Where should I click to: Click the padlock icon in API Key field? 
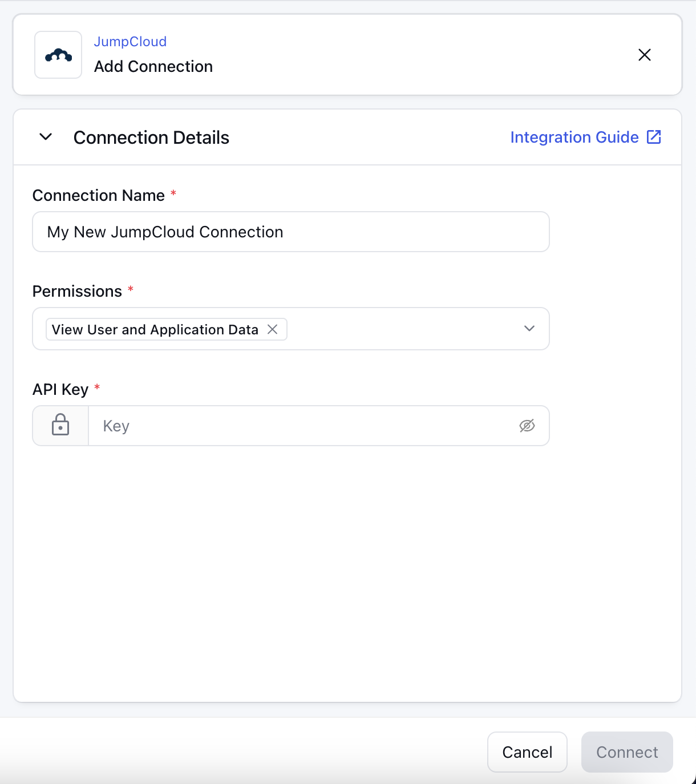[x=60, y=426]
